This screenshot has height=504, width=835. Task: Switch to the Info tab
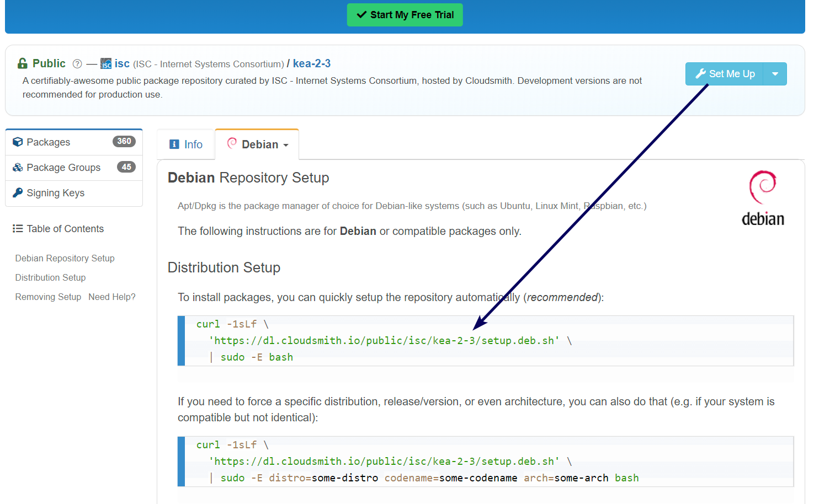click(x=186, y=144)
